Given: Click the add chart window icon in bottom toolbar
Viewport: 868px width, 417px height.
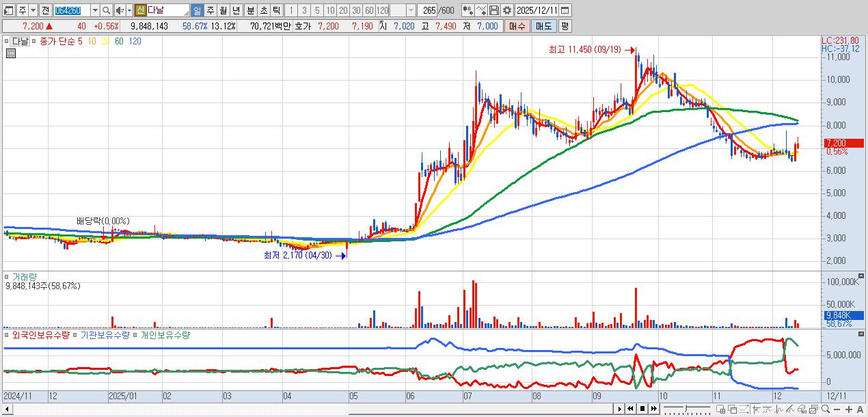Looking at the screenshot, I should 721,409.
